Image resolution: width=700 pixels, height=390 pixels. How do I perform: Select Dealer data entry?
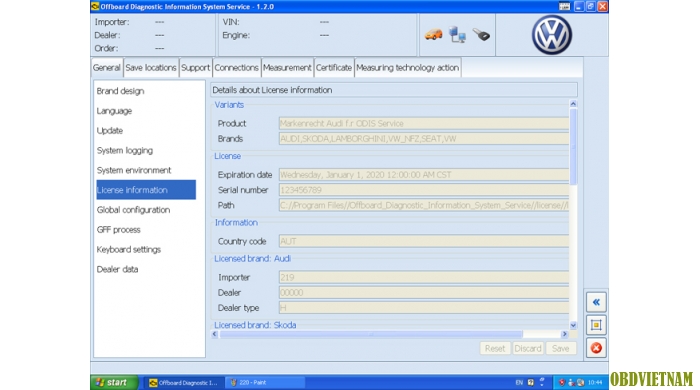(x=146, y=269)
